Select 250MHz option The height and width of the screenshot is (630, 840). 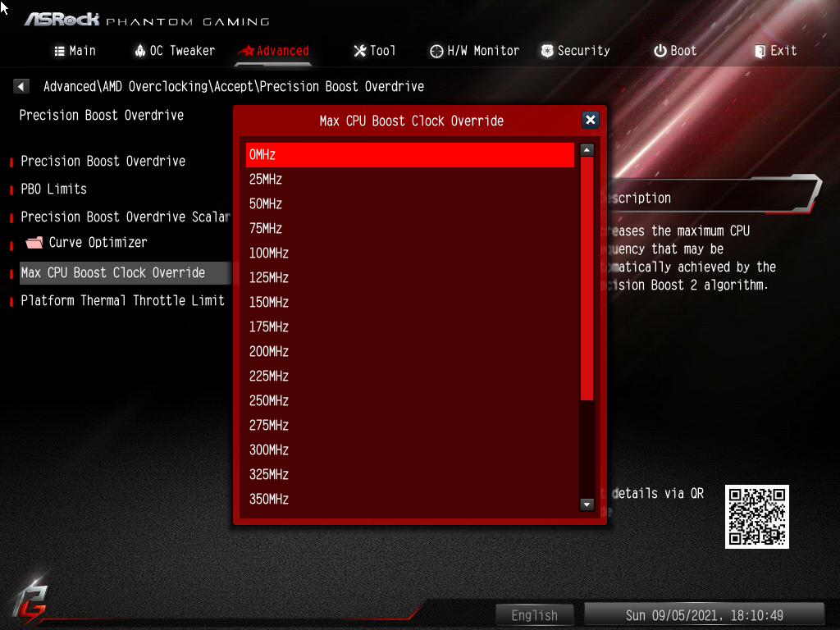pyautogui.click(x=410, y=401)
